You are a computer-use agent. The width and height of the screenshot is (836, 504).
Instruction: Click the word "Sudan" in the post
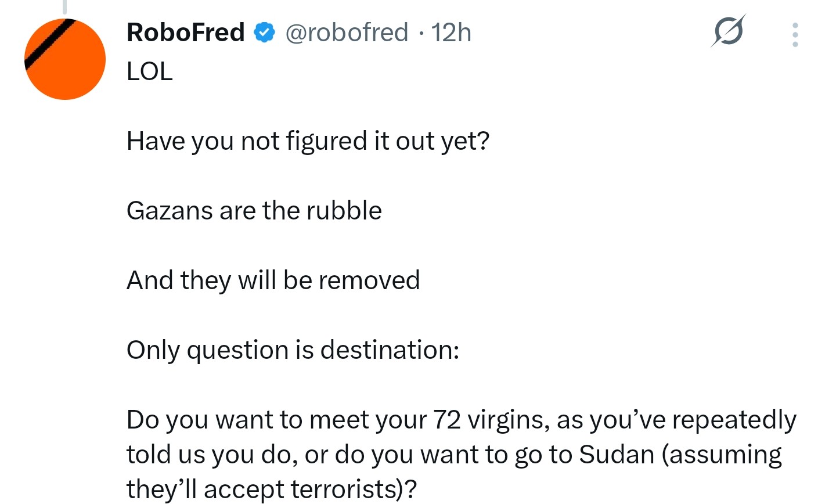coord(617,454)
